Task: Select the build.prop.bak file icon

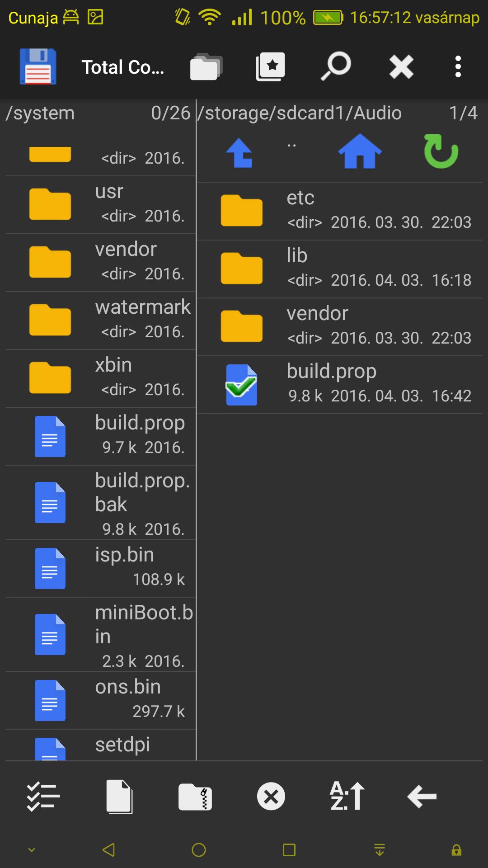Action: pos(50,503)
